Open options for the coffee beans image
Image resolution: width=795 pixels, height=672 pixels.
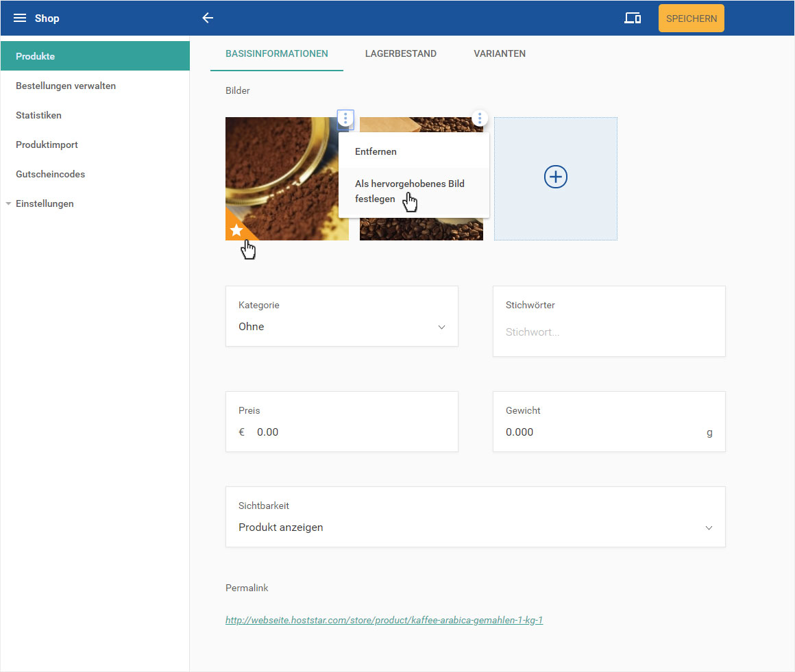pyautogui.click(x=480, y=119)
